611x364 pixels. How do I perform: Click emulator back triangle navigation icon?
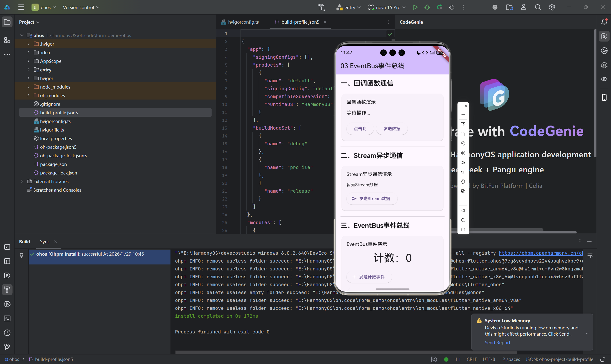click(463, 211)
